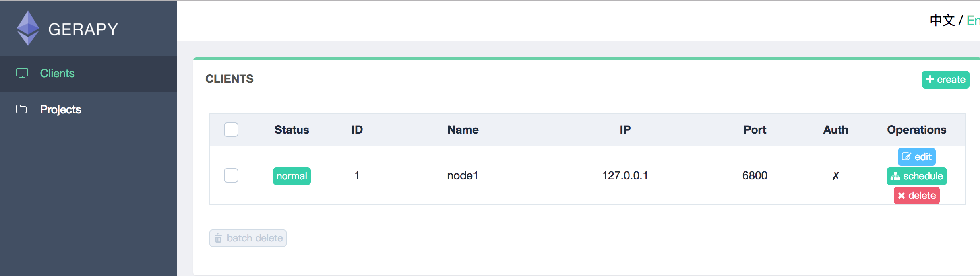Click the normal status badge
980x276 pixels.
[292, 176]
